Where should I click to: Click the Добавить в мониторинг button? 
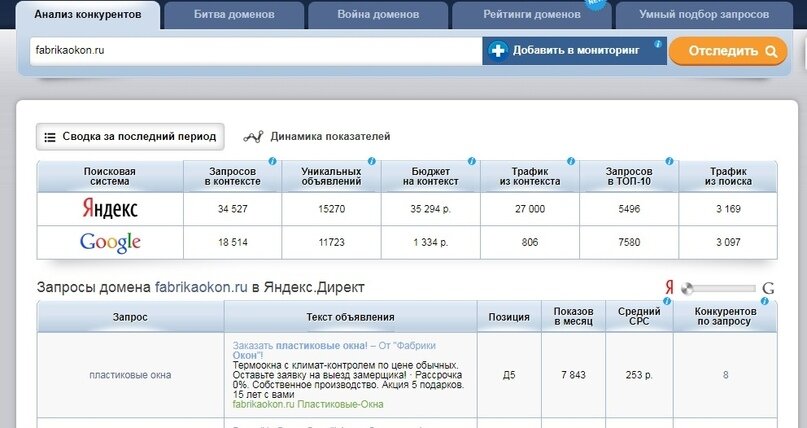(574, 50)
